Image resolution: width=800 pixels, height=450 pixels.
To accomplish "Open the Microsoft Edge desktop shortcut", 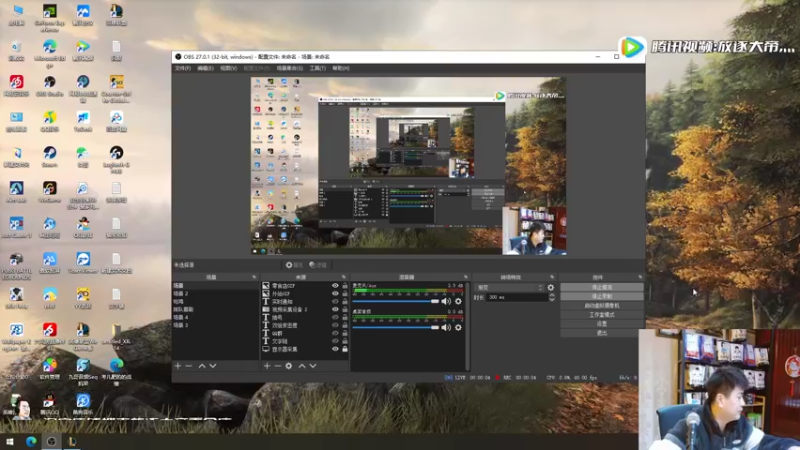I will (49, 53).
